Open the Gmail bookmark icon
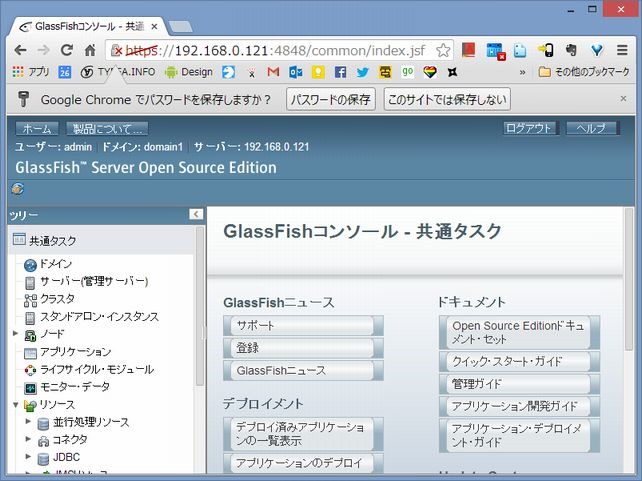Screen dimensions: 642x481 (x=273, y=72)
